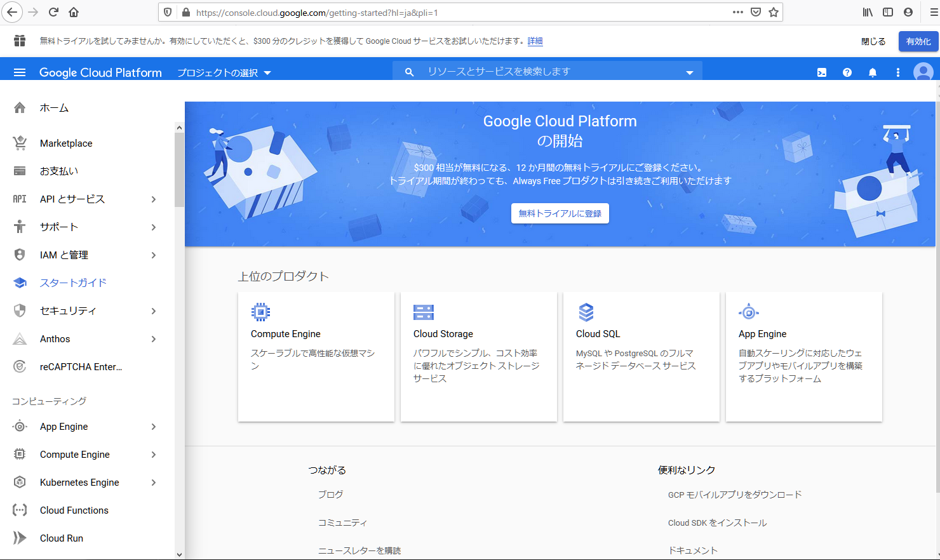Reload the page in browser
Screen dimensions: 940x560
point(54,12)
